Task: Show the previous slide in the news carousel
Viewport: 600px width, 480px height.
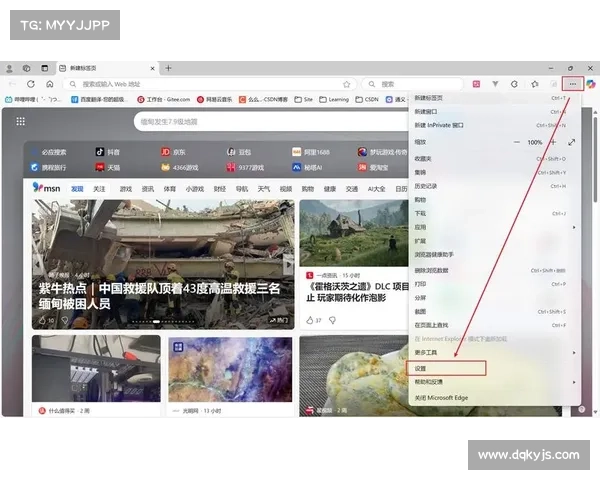Action: click(38, 264)
